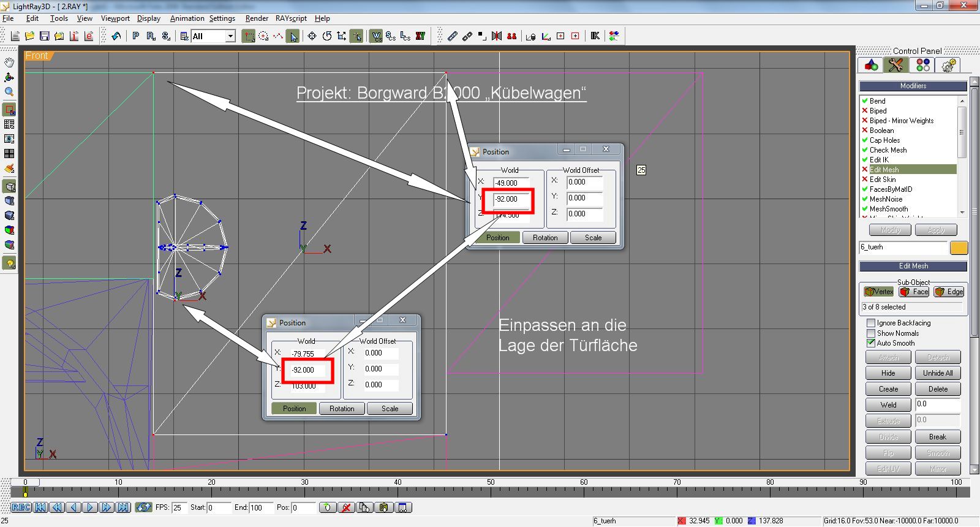Save the scene with the floppy disk icon
This screenshot has height=527, width=980.
(x=44, y=36)
